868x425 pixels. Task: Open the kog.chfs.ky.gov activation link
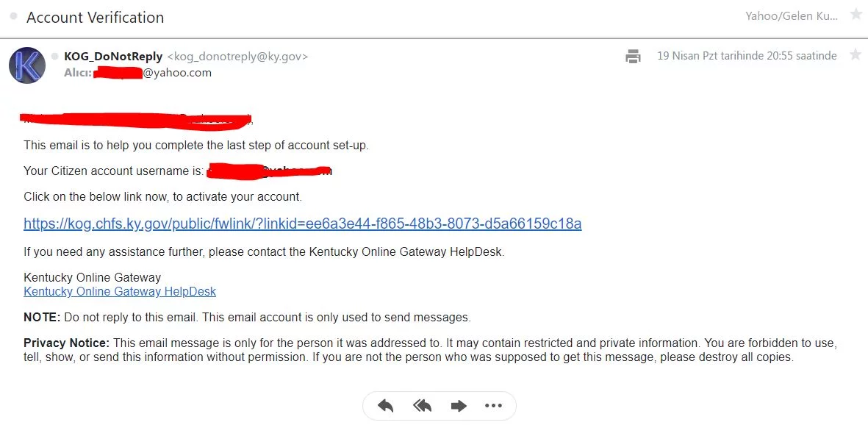pos(302,224)
